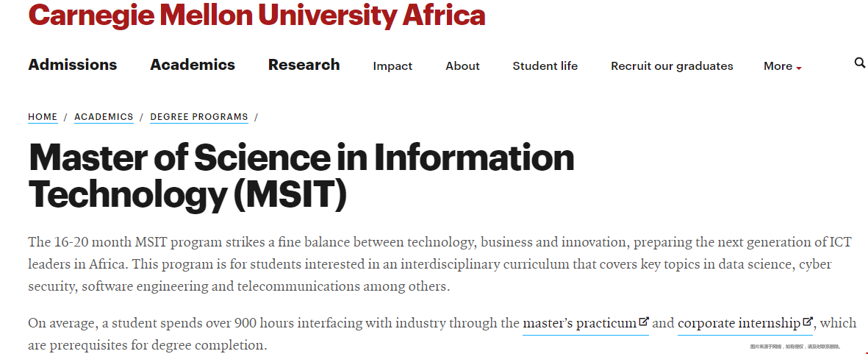Click external-link icon after master's practicum
The image size is (868, 354).
point(644,321)
